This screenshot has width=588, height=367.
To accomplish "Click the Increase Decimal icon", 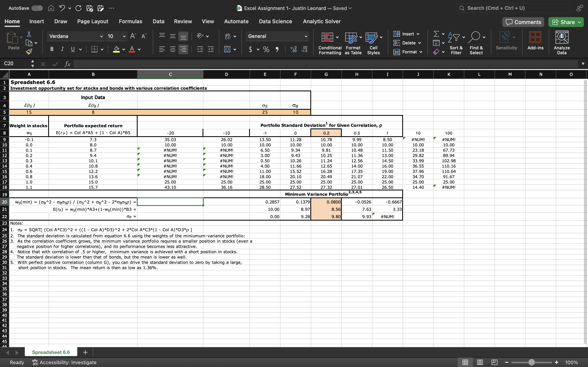I will (x=294, y=49).
